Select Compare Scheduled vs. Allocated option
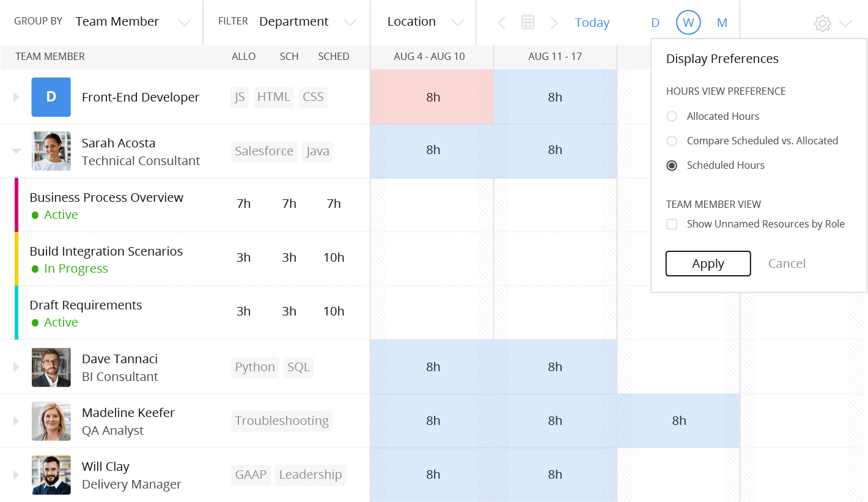 point(672,141)
